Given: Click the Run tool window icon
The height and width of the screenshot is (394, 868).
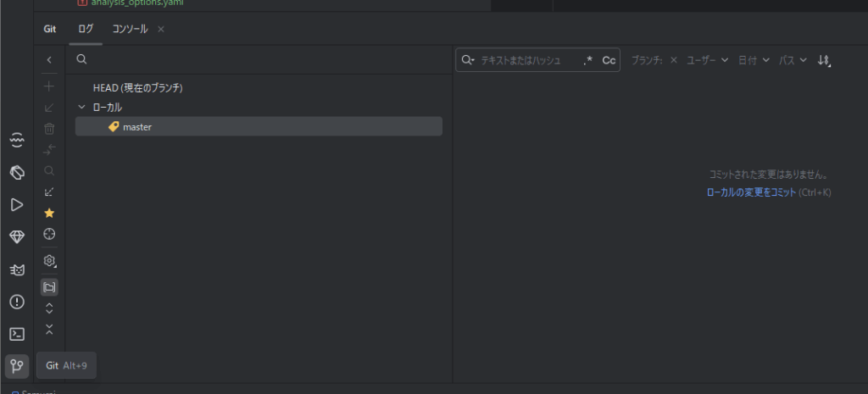Looking at the screenshot, I should (x=16, y=204).
